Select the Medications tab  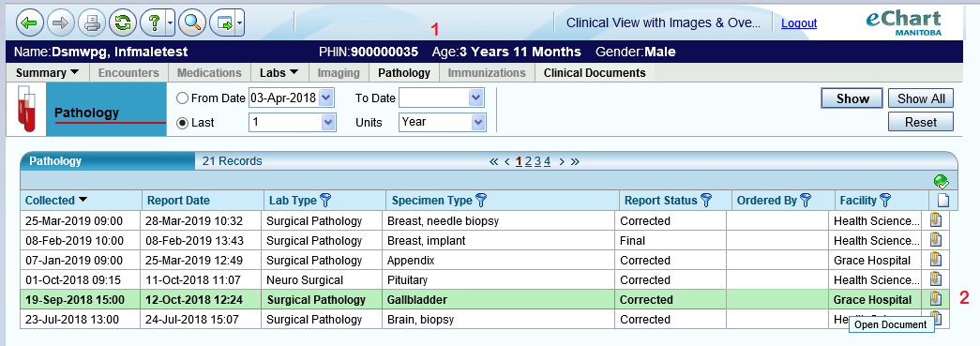pyautogui.click(x=209, y=72)
